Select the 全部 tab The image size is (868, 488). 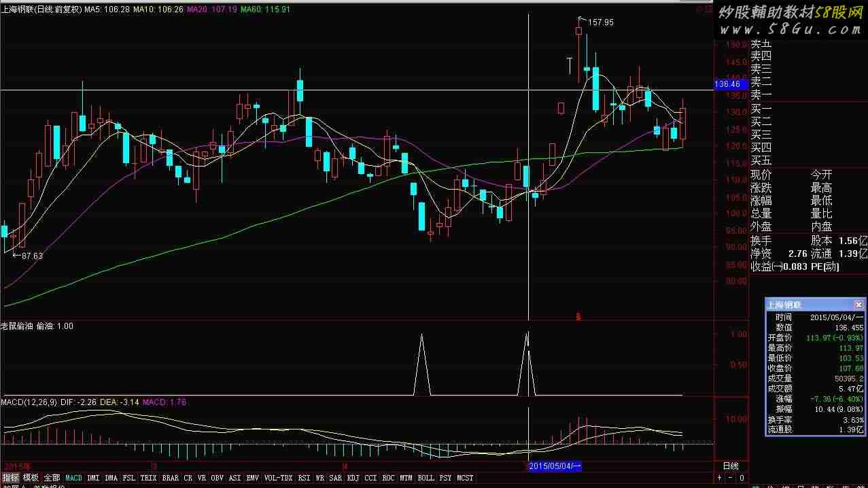pos(52,478)
